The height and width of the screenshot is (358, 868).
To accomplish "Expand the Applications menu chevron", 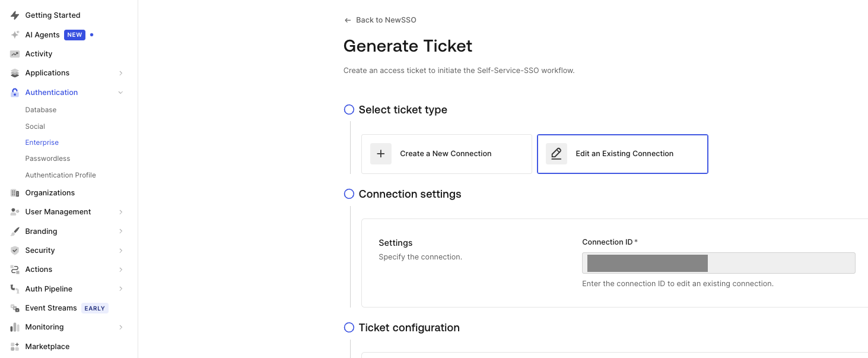I will pos(121,73).
